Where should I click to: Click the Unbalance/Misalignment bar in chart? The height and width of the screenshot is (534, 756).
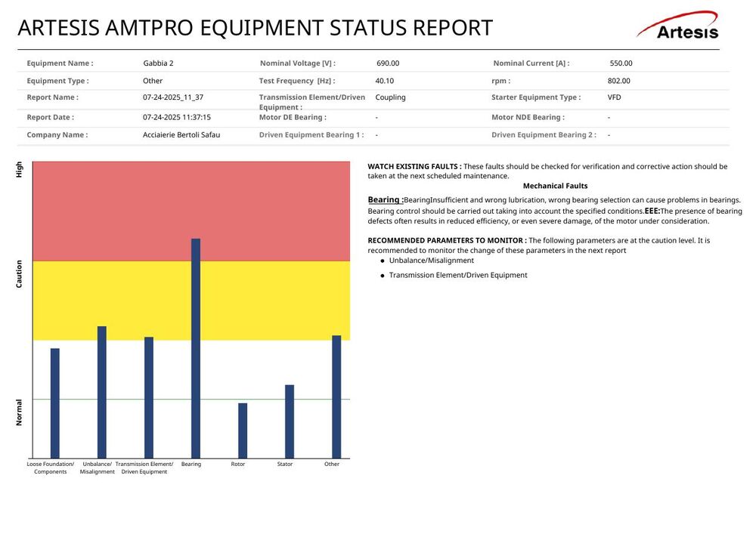coord(102,393)
